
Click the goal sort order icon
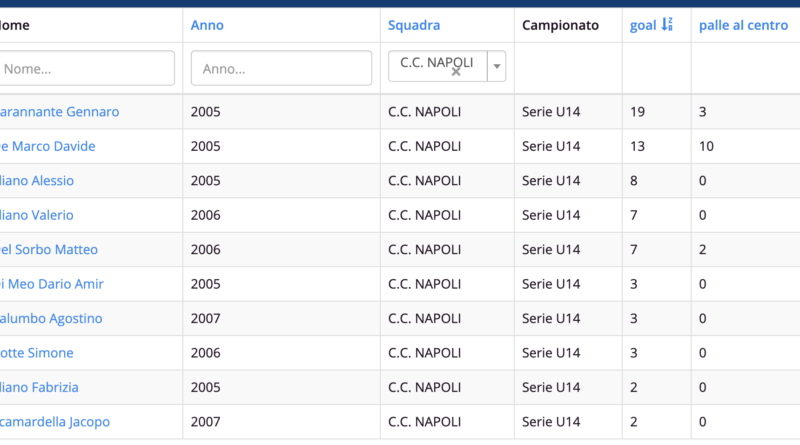coord(667,24)
